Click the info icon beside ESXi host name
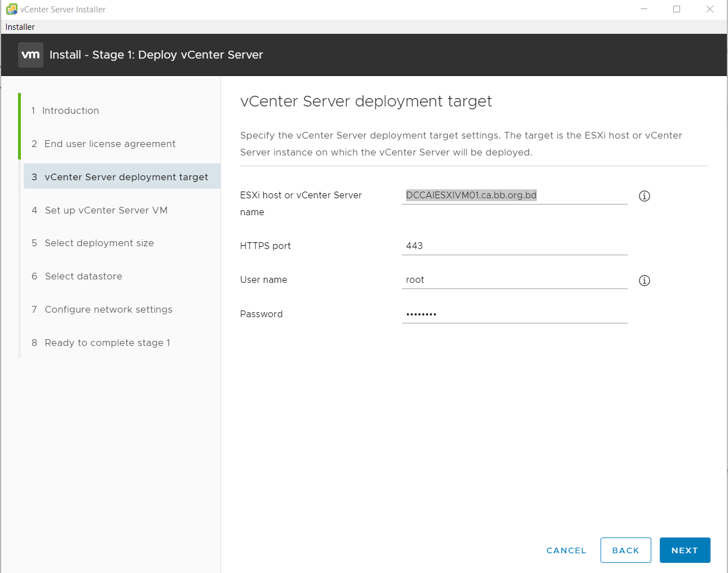 (x=644, y=196)
